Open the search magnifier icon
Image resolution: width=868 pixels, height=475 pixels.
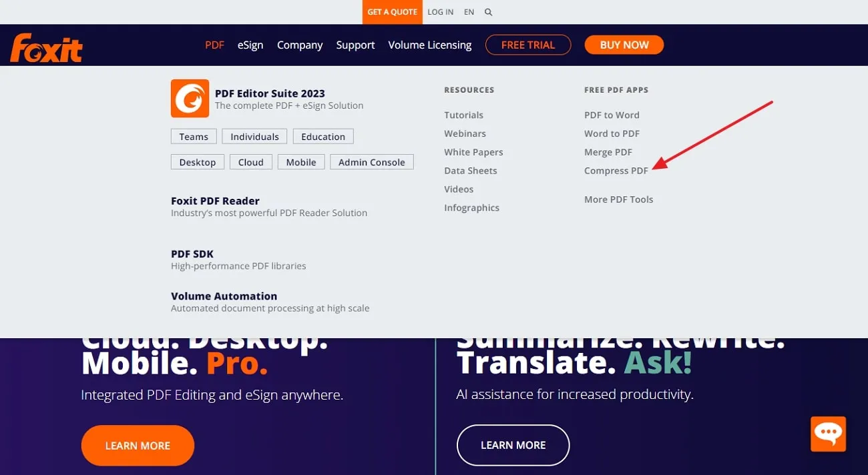[488, 12]
